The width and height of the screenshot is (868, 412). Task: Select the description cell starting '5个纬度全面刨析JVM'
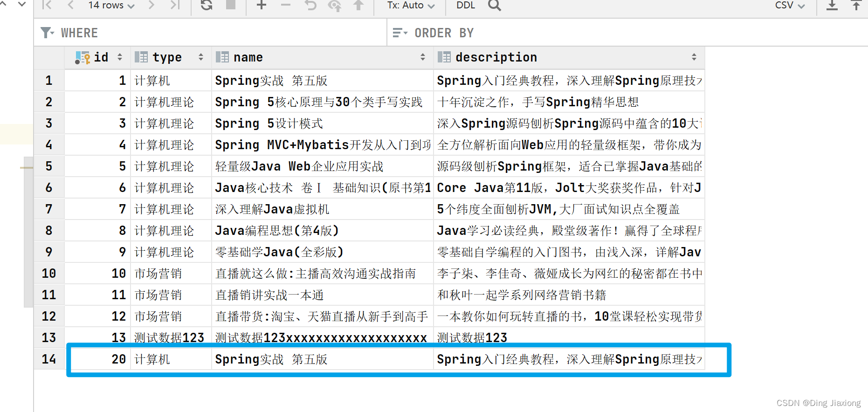pyautogui.click(x=569, y=209)
